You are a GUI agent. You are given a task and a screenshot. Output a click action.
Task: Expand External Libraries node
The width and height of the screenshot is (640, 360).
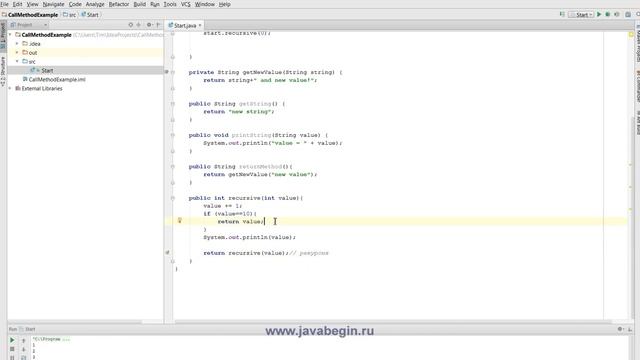(10, 88)
